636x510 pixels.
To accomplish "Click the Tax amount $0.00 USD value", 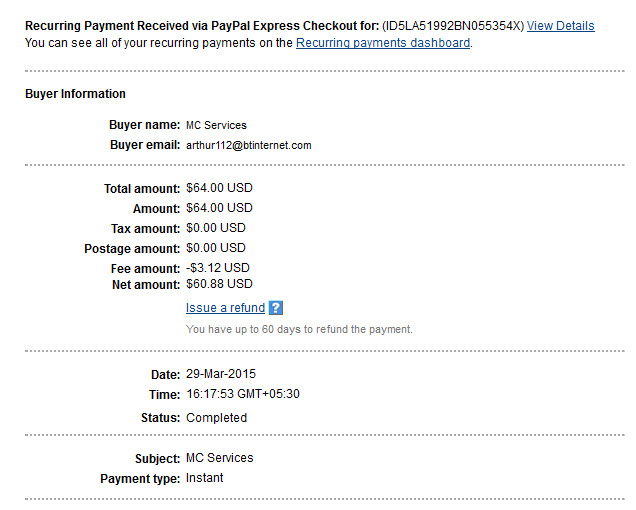I will (216, 228).
